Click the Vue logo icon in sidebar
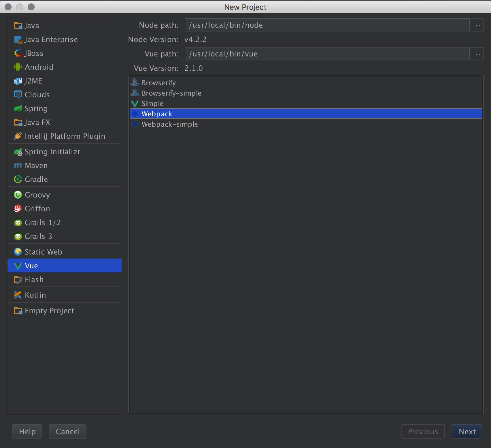This screenshot has height=448, width=491. coord(18,266)
